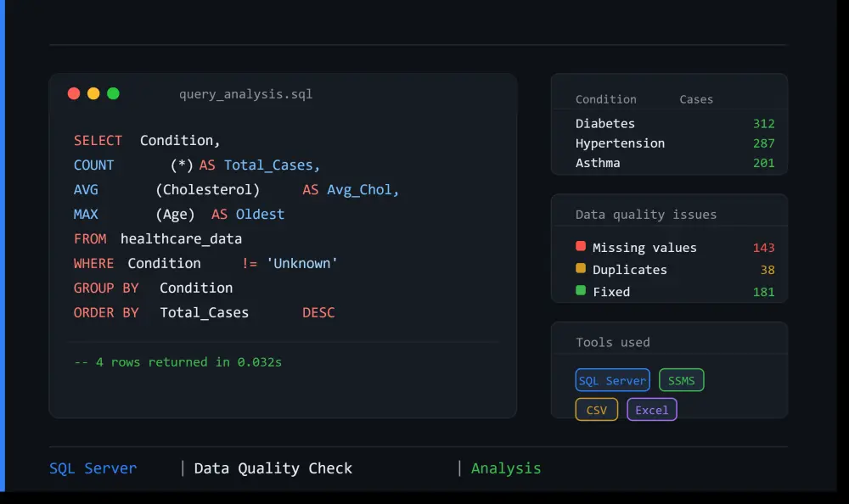Click the Duplicates label
This screenshot has height=504, width=849.
click(x=630, y=270)
